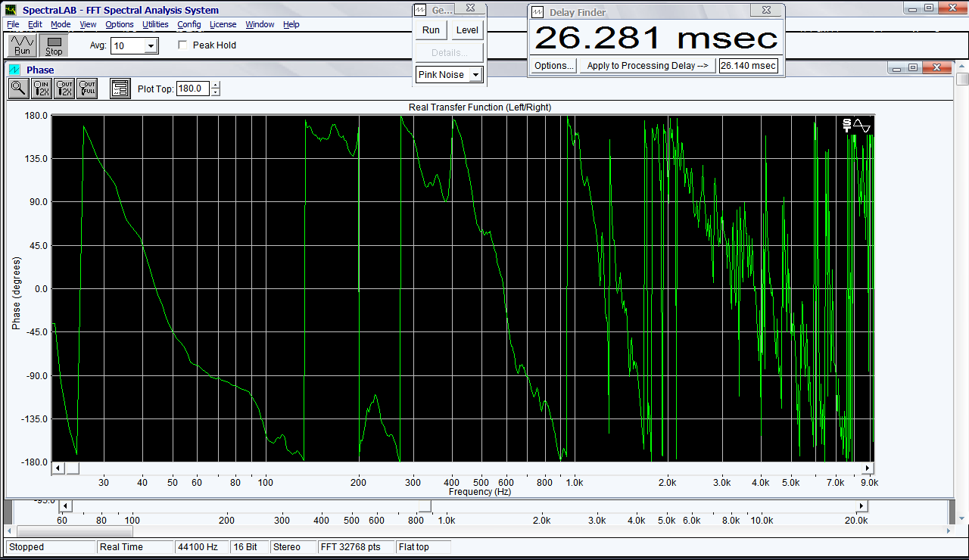This screenshot has height=560, width=969.
Task: Click the Plot Top value field
Action: 192,89
